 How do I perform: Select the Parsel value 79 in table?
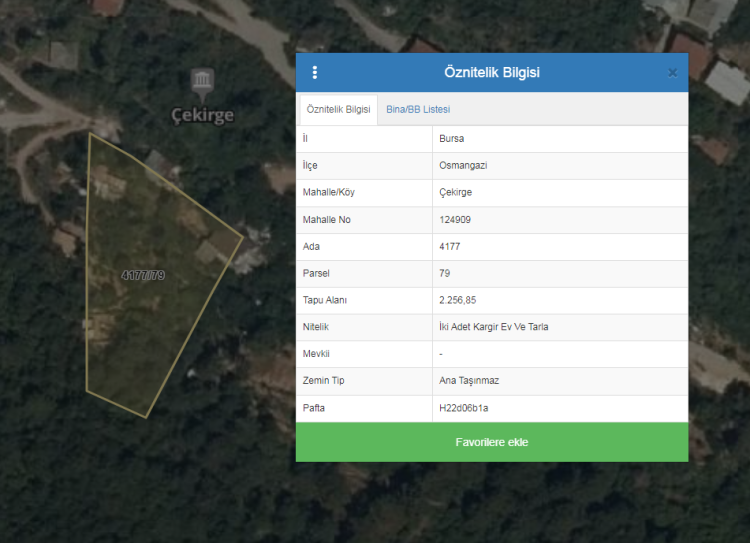click(444, 273)
